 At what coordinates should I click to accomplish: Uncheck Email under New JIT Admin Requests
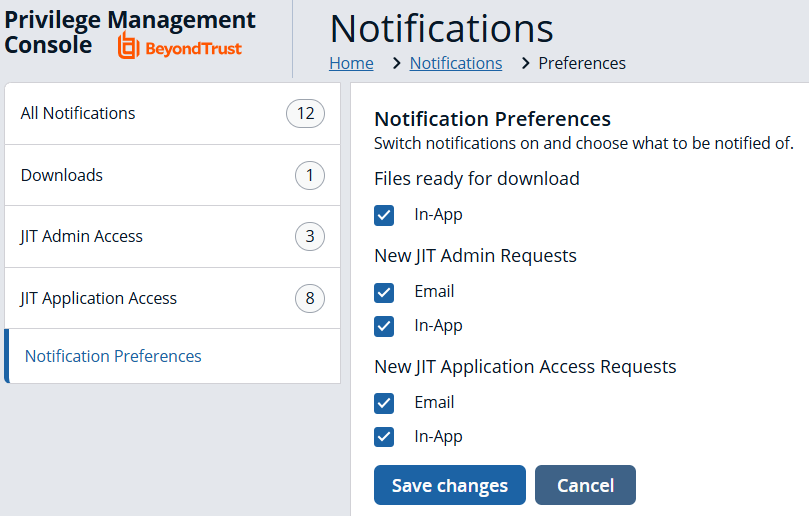click(x=384, y=293)
